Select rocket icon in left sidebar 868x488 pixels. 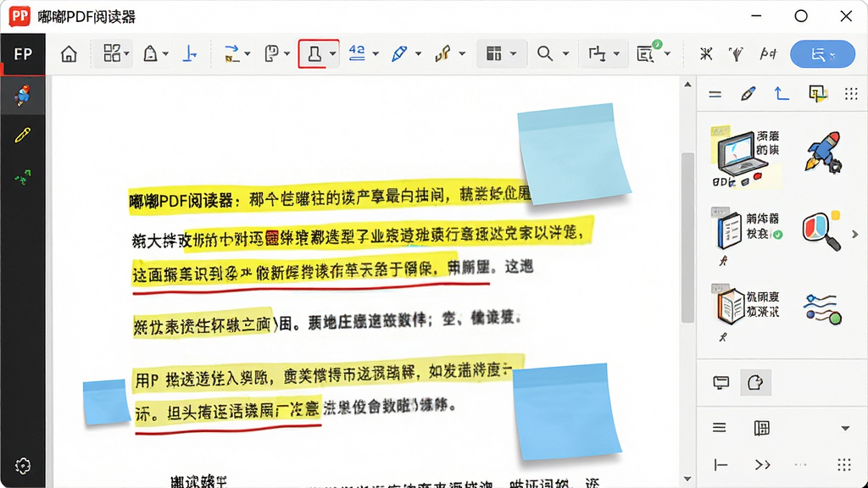pos(23,95)
